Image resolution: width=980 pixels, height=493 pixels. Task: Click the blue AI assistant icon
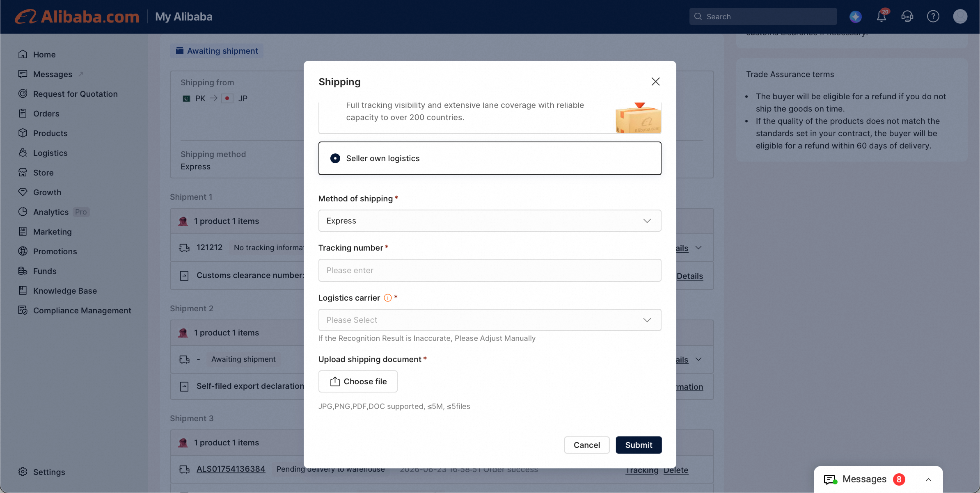(856, 16)
